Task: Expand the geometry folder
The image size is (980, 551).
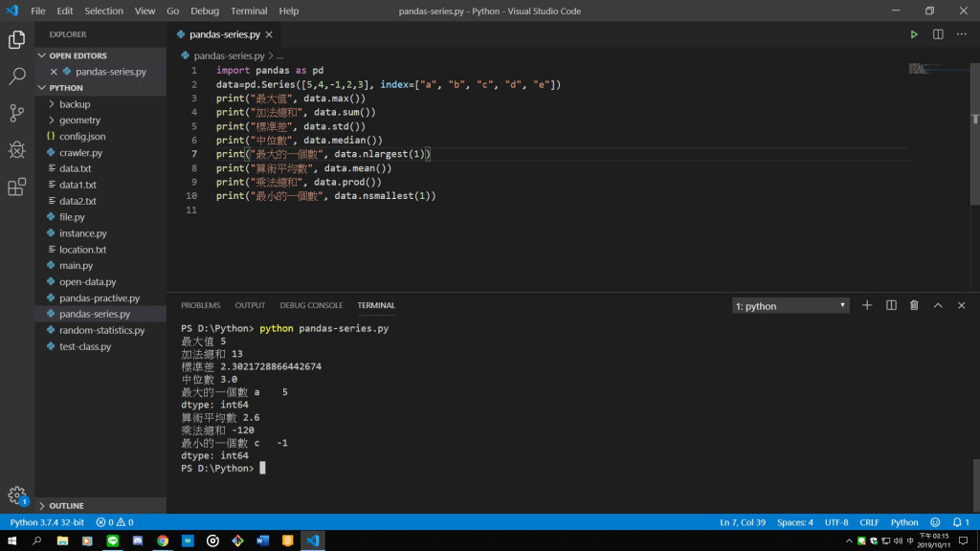Action: pos(100,120)
